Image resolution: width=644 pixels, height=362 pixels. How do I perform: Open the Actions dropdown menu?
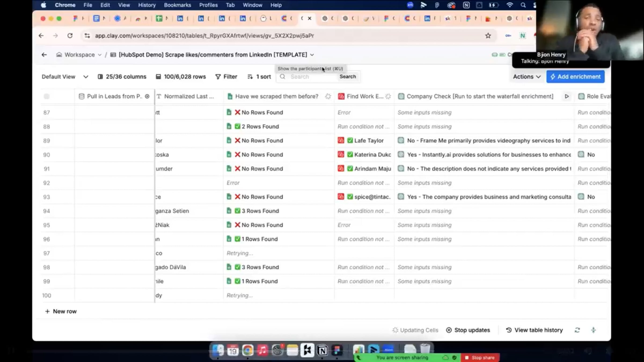[x=526, y=77]
